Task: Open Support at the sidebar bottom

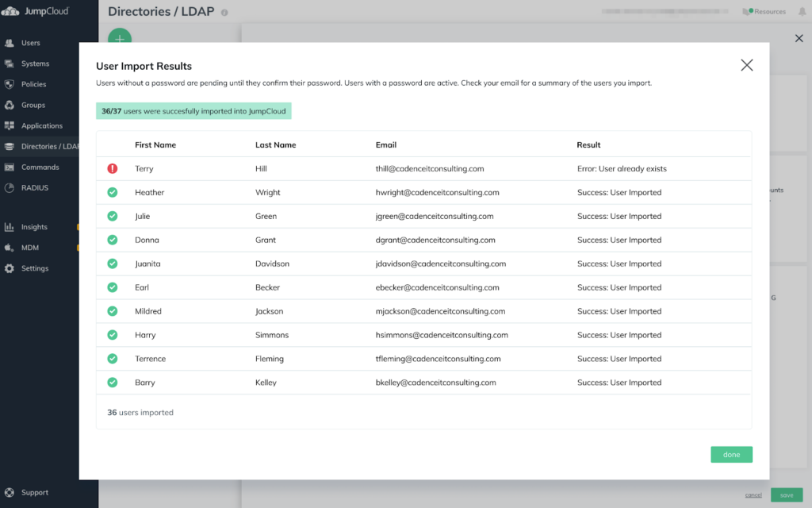Action: [34, 492]
